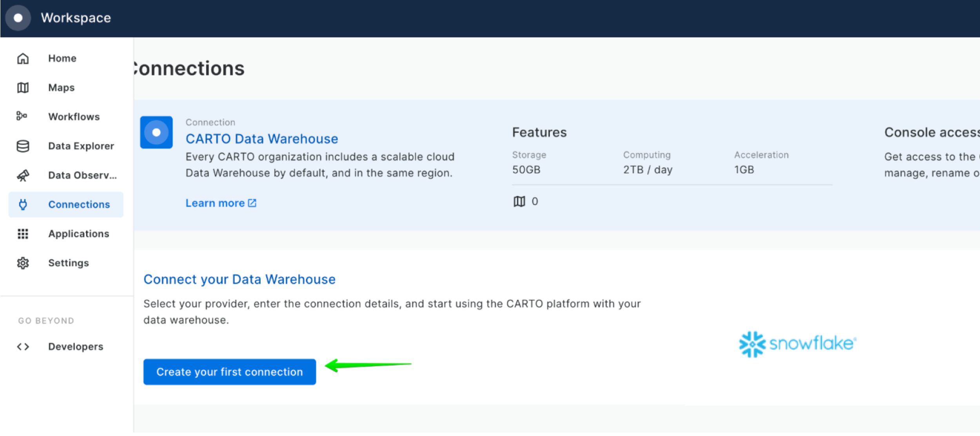This screenshot has width=980, height=436.
Task: Open Settings from the sidebar
Action: coord(68,263)
